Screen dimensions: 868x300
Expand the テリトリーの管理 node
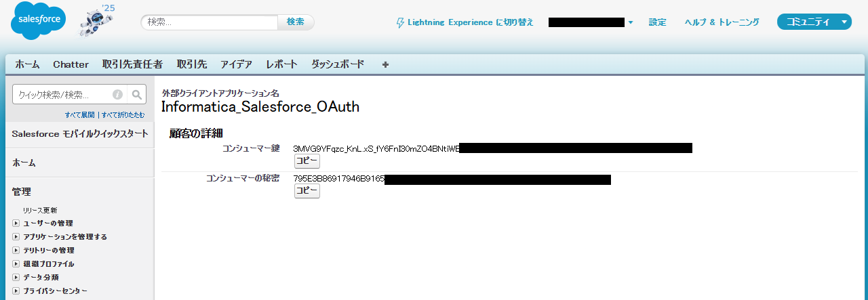tap(16, 251)
